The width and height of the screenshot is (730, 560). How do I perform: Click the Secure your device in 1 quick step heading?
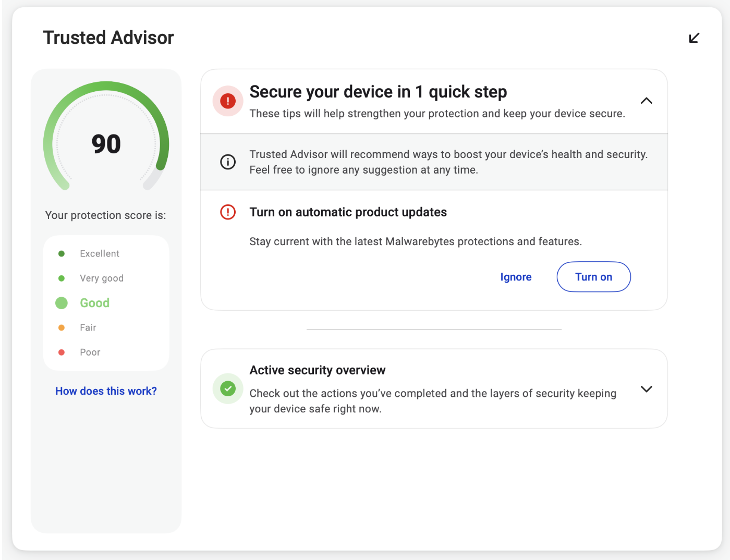coord(378,92)
